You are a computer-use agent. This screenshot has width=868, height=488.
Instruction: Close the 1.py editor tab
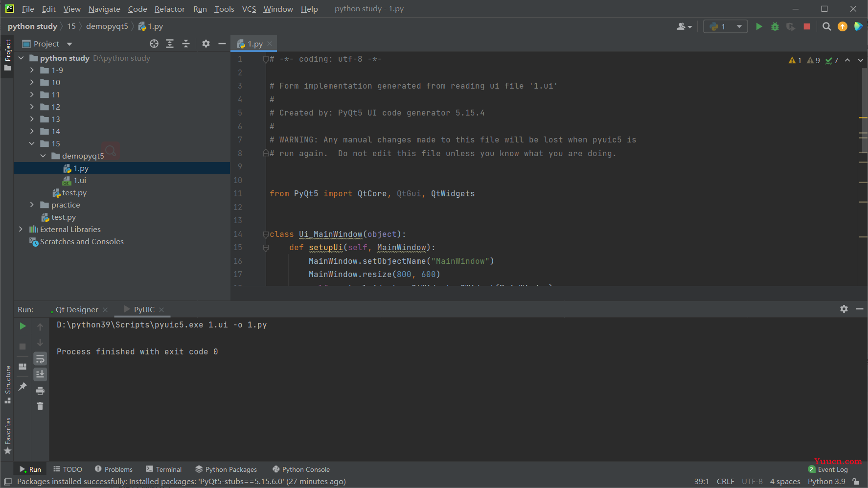coord(270,44)
